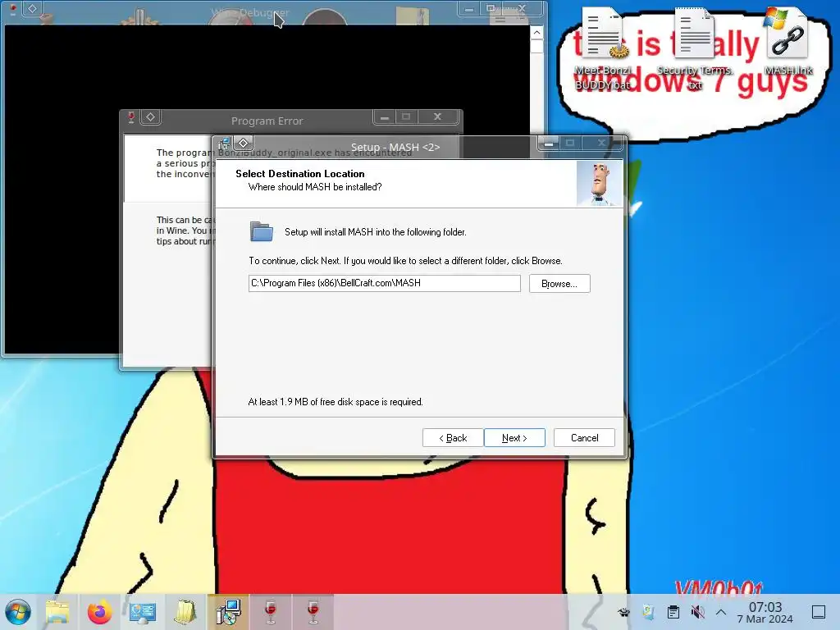
Task: Open the Meet Bonzi BUDDY.bat desktop file
Action: (x=603, y=48)
